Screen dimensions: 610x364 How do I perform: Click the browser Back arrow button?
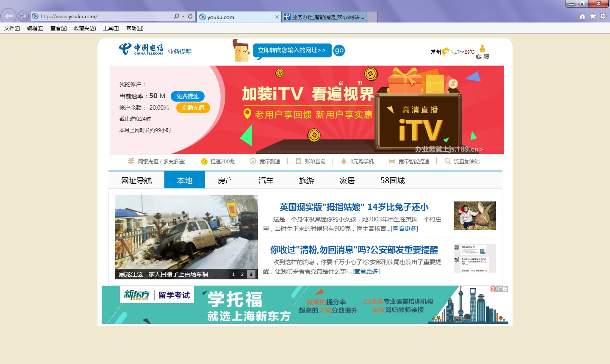[x=8, y=16]
